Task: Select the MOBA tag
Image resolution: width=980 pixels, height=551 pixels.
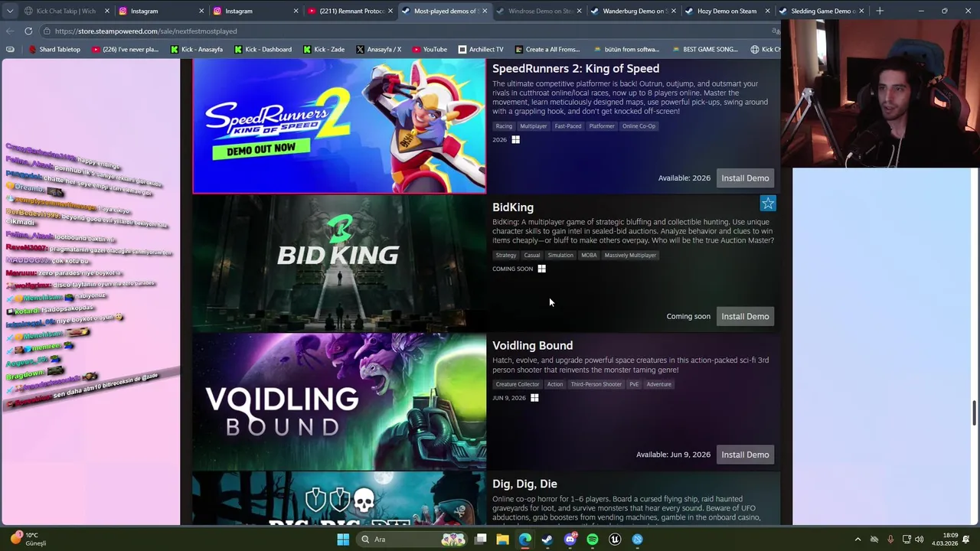Action: [589, 256]
